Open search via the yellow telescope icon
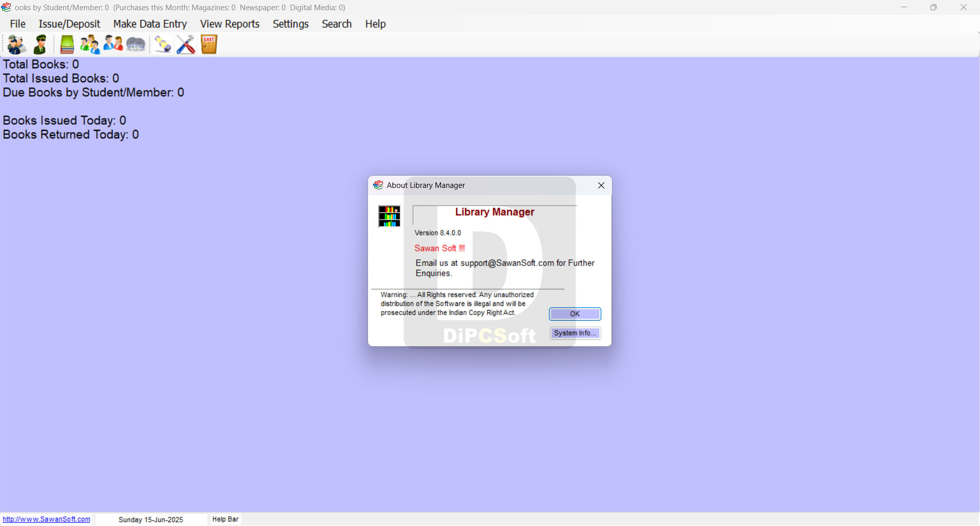The image size is (980, 526). tap(163, 44)
